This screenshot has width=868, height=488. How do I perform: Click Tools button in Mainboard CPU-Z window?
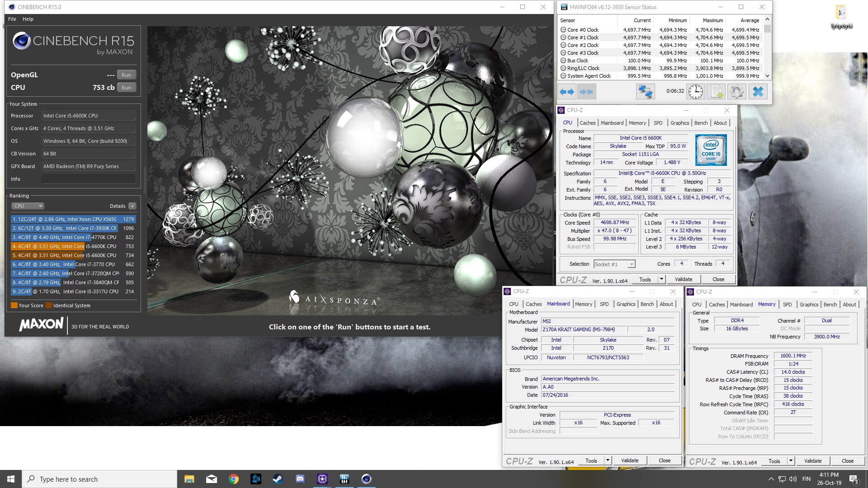point(591,460)
